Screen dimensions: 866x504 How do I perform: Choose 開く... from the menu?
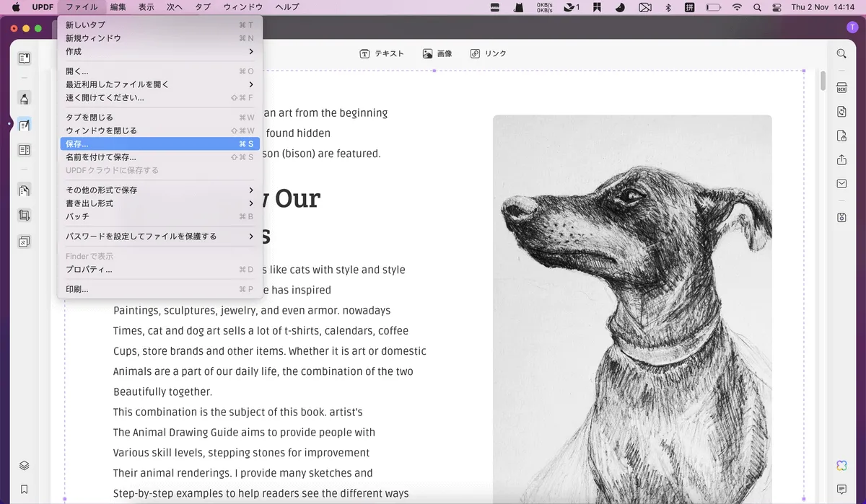tap(160, 71)
